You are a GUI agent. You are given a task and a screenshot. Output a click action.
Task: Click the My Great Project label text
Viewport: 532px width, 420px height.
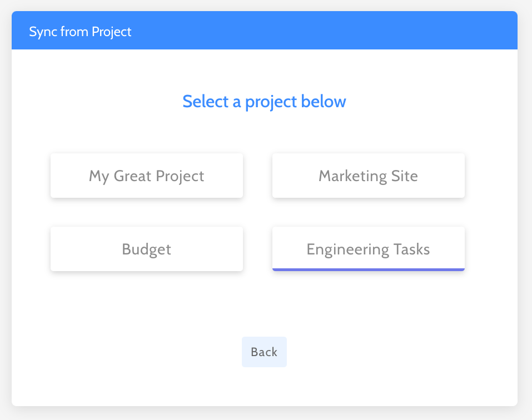[x=146, y=176]
